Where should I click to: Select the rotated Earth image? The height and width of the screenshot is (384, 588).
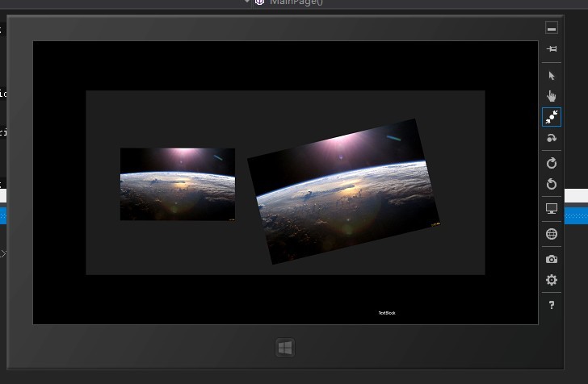(x=343, y=191)
